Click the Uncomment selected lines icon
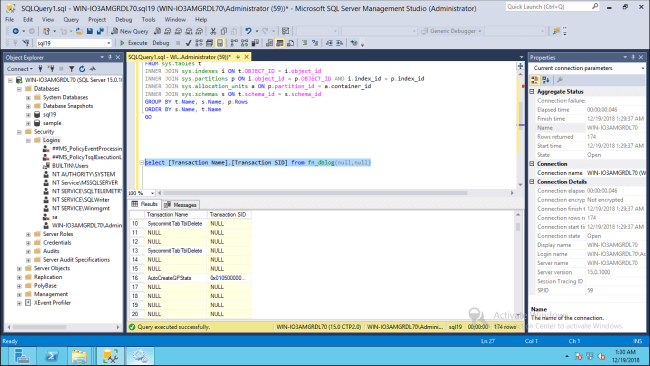The width and height of the screenshot is (650, 366). pyautogui.click(x=315, y=43)
